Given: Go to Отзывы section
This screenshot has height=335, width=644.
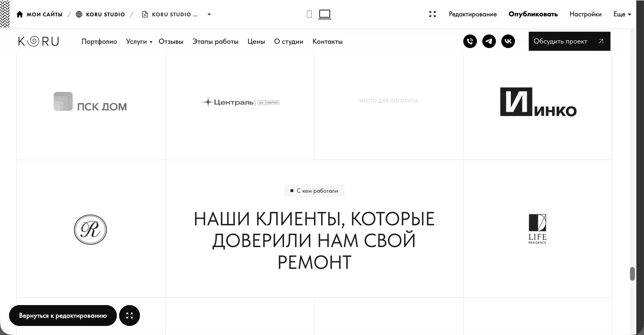Looking at the screenshot, I should pos(171,42).
